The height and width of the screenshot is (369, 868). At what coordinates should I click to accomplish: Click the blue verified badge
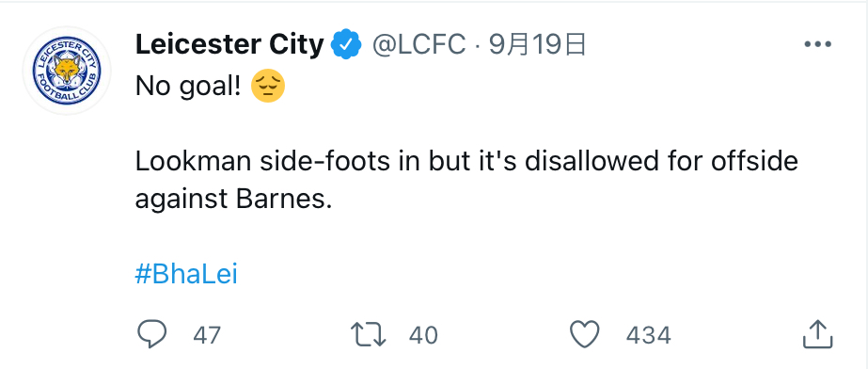click(x=346, y=45)
